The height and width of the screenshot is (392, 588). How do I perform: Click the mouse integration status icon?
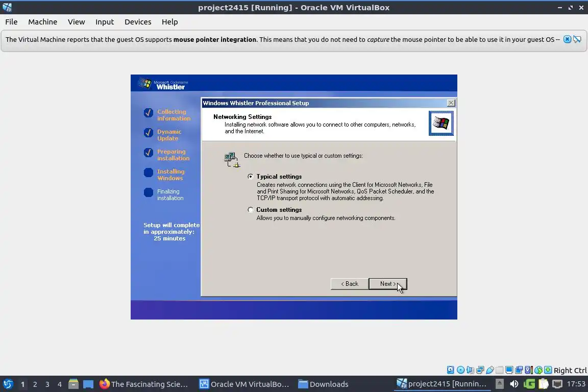coord(538,370)
